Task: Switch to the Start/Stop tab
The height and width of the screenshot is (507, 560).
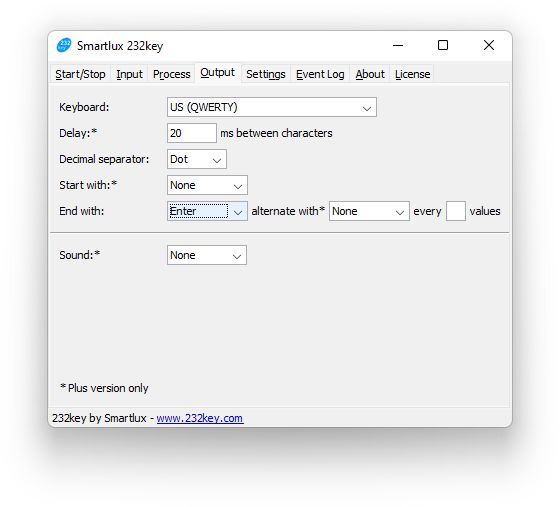Action: pyautogui.click(x=80, y=74)
